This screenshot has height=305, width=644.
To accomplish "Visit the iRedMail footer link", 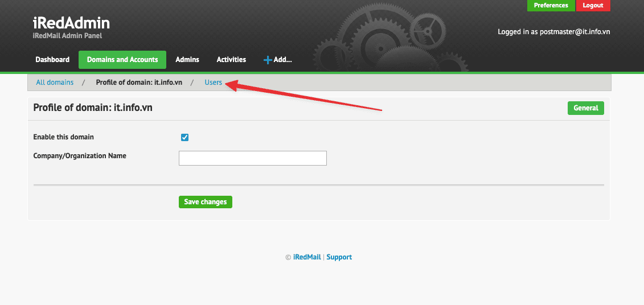I will (x=307, y=257).
